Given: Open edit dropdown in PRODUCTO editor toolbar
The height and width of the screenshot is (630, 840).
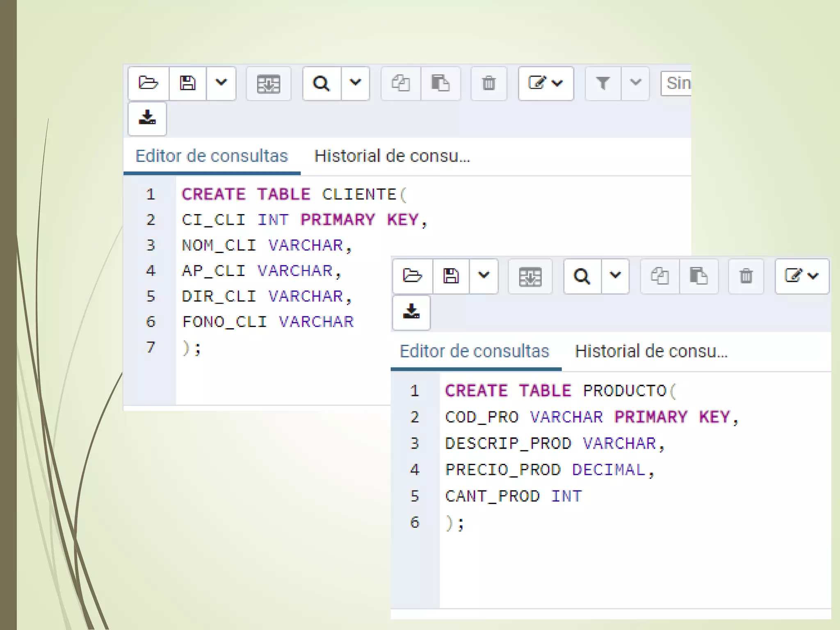Looking at the screenshot, I should tap(802, 276).
